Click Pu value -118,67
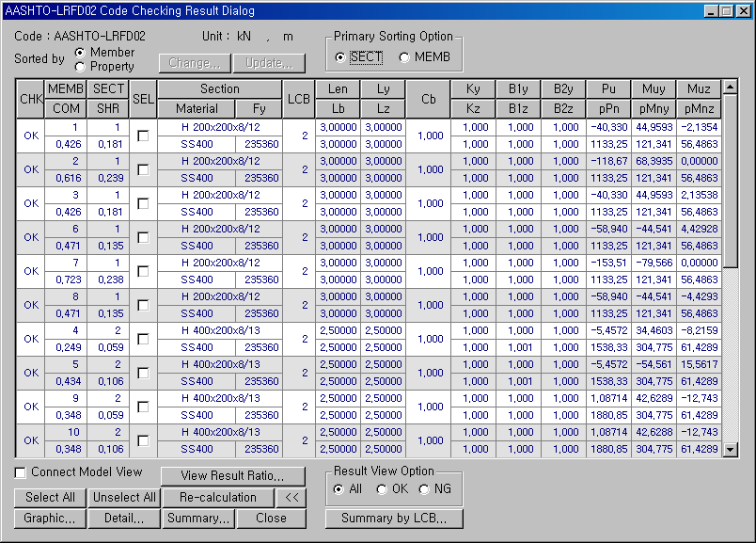 click(609, 161)
